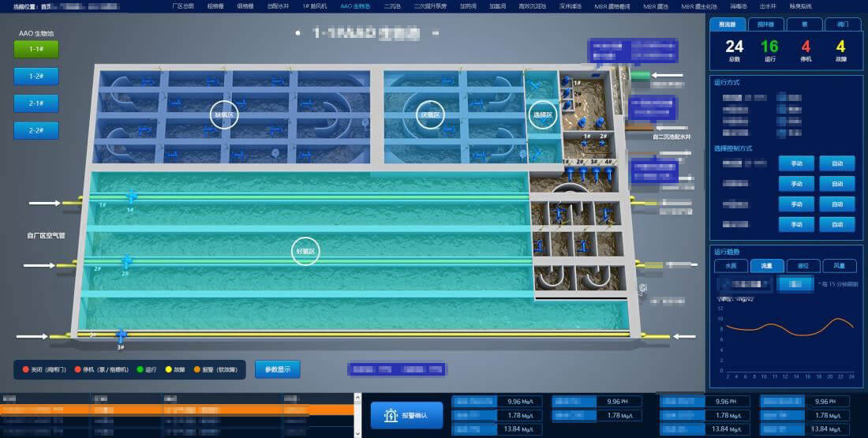The width and height of the screenshot is (868, 438).
Task: Select the 2# air valve on middle pipe
Action: 125,260
